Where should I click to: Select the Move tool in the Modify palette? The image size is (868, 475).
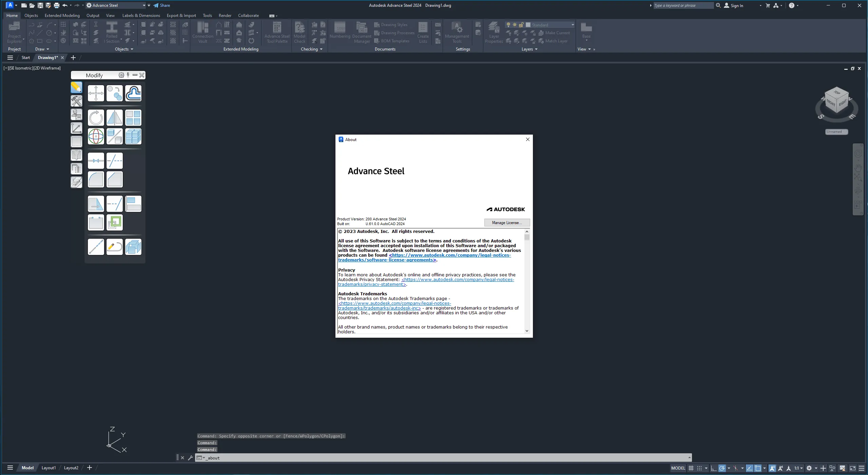click(x=96, y=93)
